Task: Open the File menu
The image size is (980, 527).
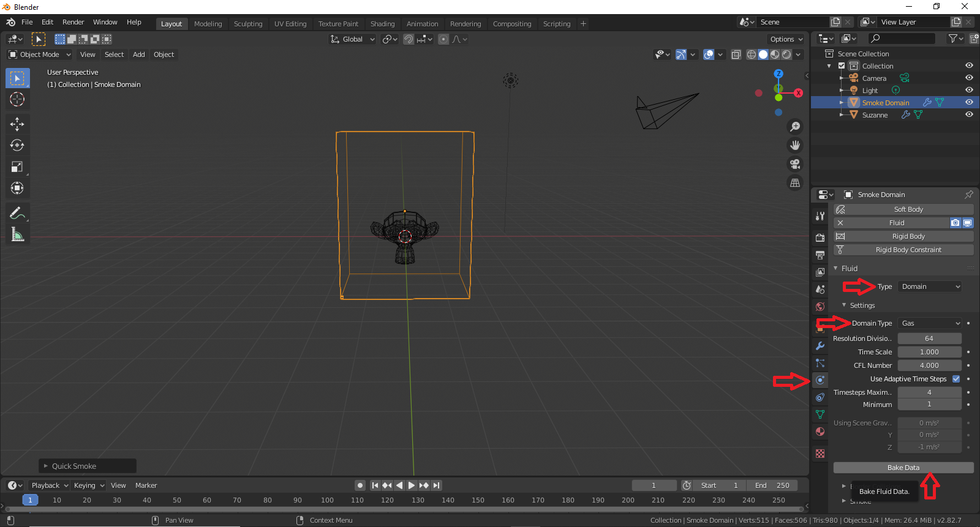Action: point(27,22)
